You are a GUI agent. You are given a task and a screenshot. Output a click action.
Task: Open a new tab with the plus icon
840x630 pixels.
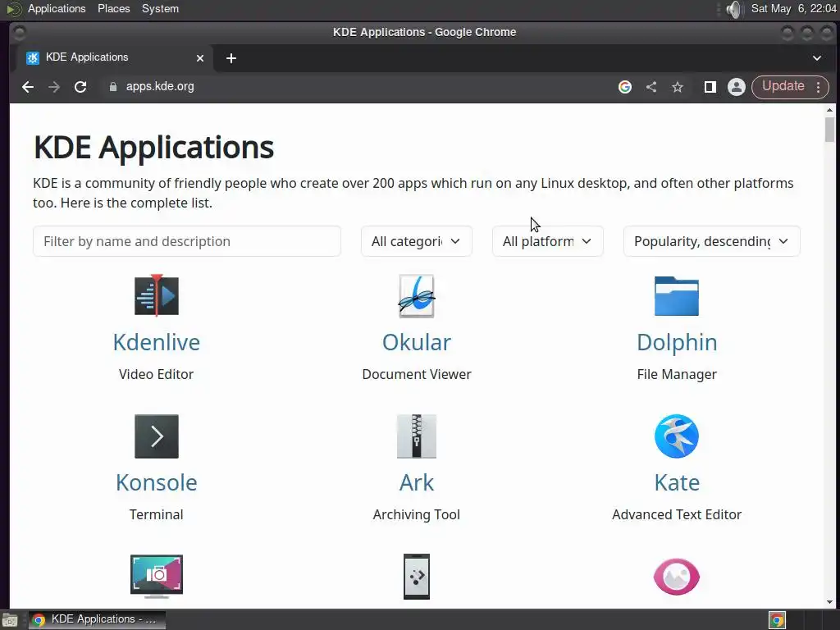231,58
